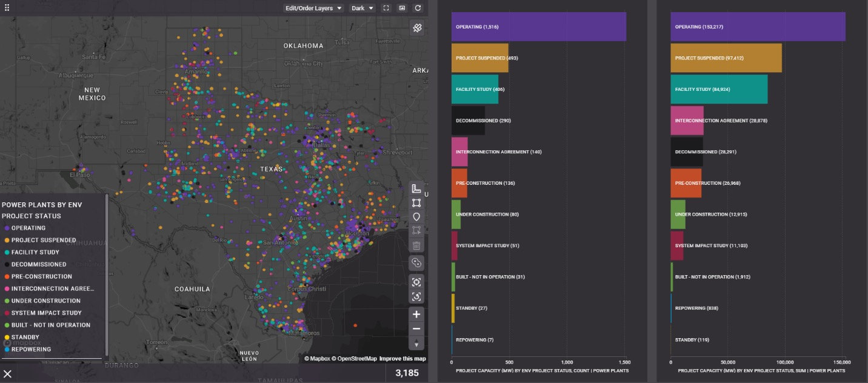This screenshot has width=868, height=383.
Task: Reset map bearing with compass arrow
Action: (x=416, y=344)
